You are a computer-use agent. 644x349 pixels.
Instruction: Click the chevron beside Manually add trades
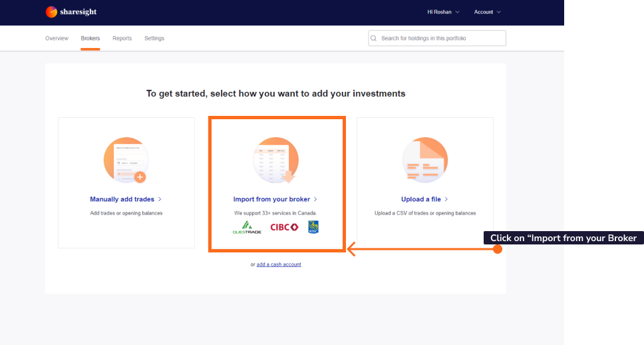tap(160, 199)
